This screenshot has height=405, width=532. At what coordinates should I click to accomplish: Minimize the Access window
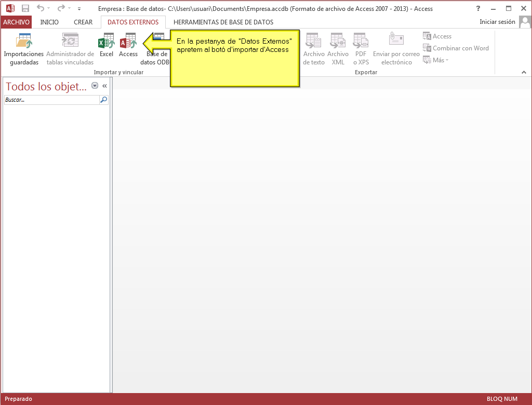493,8
